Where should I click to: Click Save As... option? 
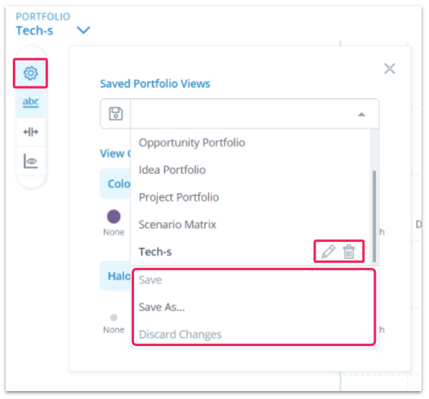point(161,307)
